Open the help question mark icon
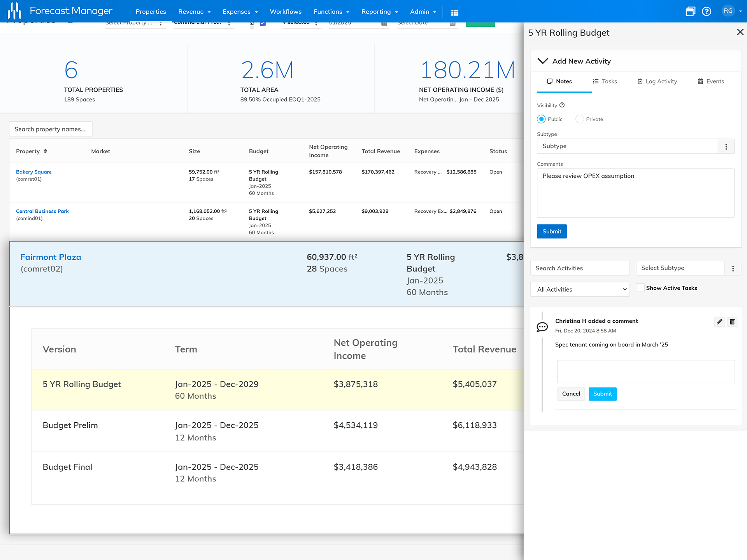 706,11
